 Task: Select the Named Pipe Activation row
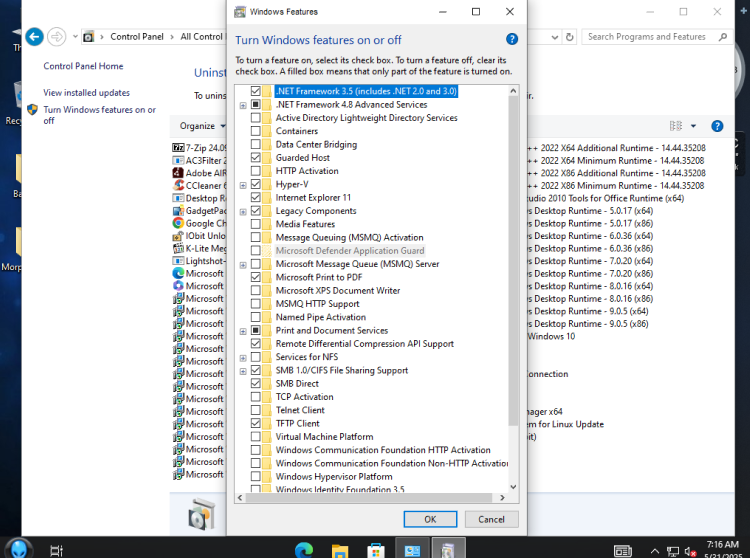(x=320, y=317)
